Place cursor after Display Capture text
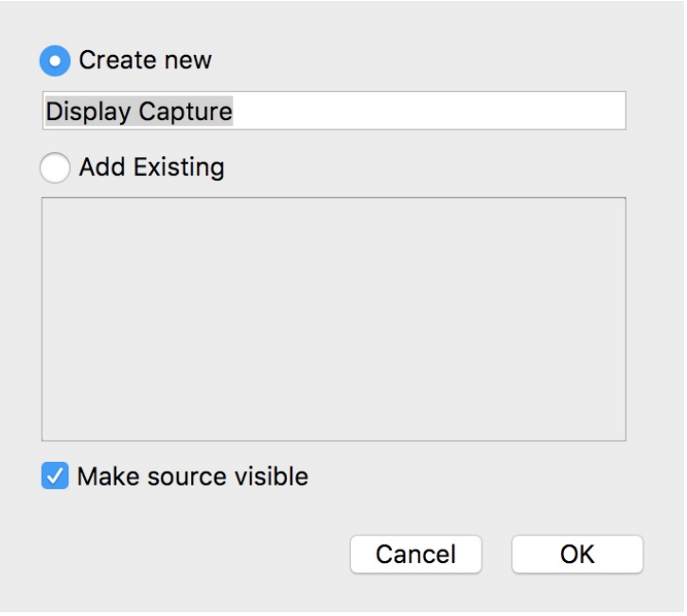687x616 pixels. (x=234, y=112)
